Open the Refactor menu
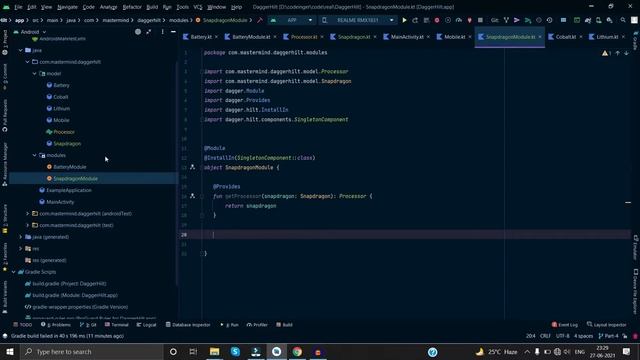The width and height of the screenshot is (640, 360). (132, 7)
